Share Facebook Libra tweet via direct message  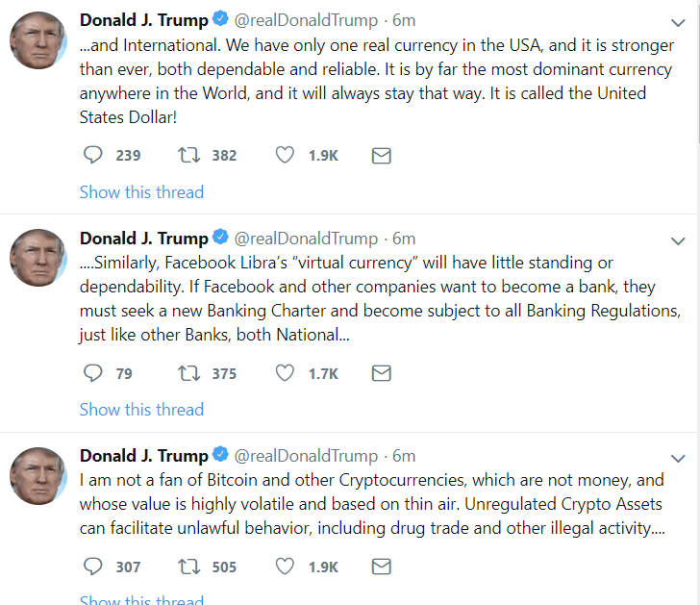point(381,373)
